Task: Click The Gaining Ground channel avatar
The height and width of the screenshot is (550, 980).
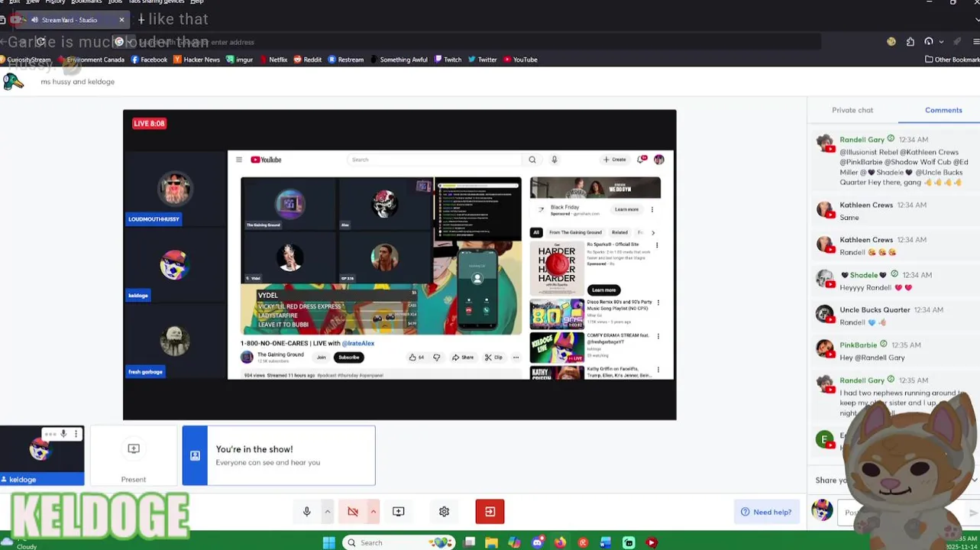Action: (x=247, y=357)
